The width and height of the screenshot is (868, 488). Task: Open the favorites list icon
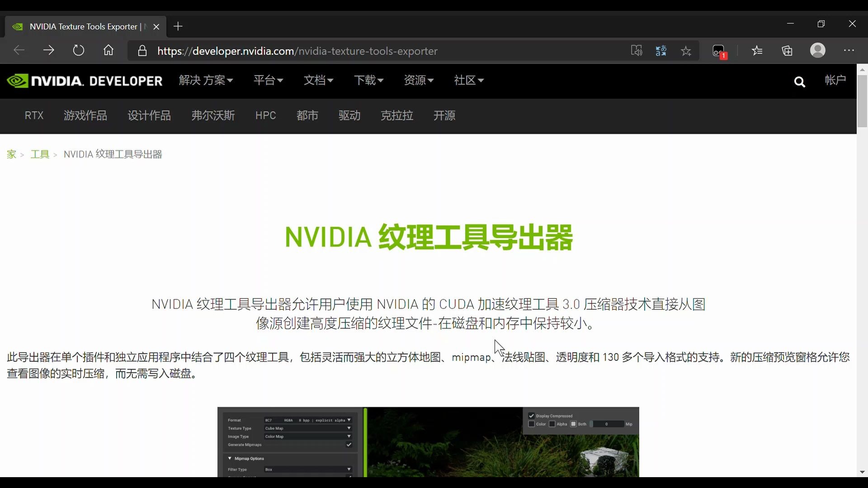point(757,51)
